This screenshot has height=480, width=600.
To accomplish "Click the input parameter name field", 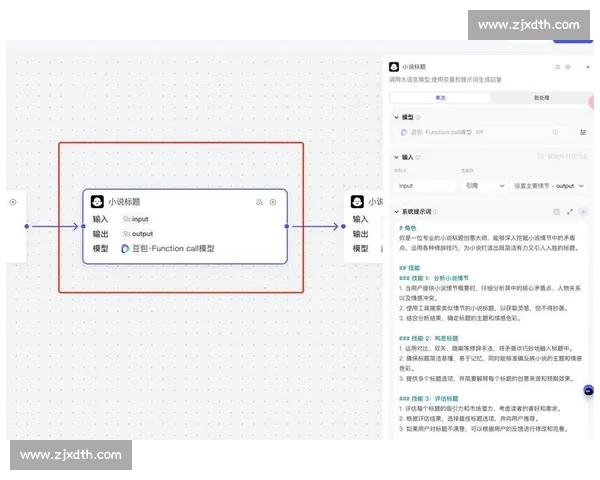I will (425, 186).
